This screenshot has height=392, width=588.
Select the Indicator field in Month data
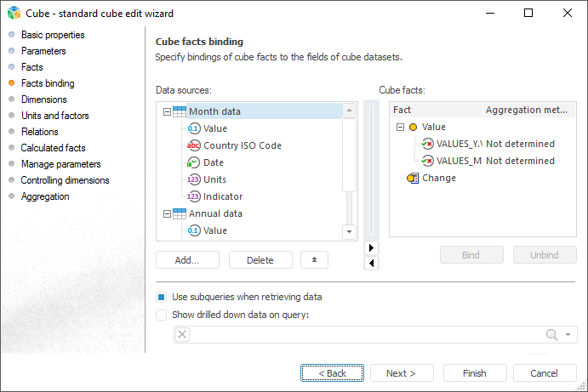[222, 196]
